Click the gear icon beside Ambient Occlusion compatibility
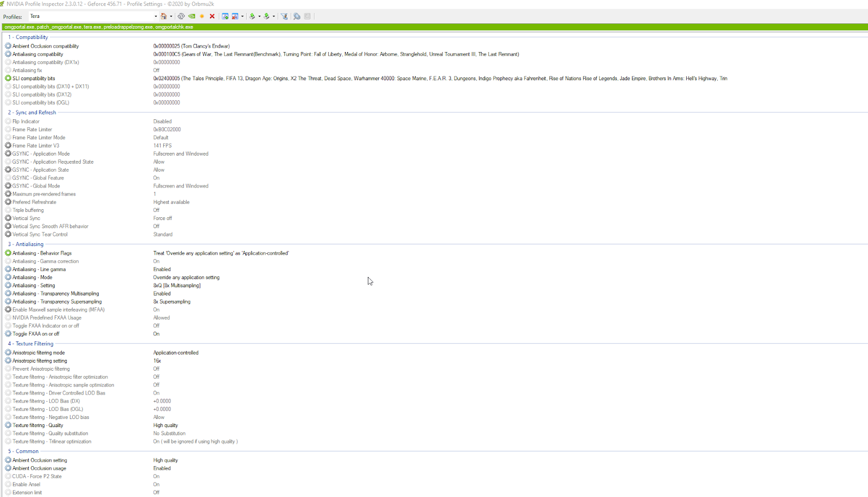The image size is (868, 497). tap(8, 46)
